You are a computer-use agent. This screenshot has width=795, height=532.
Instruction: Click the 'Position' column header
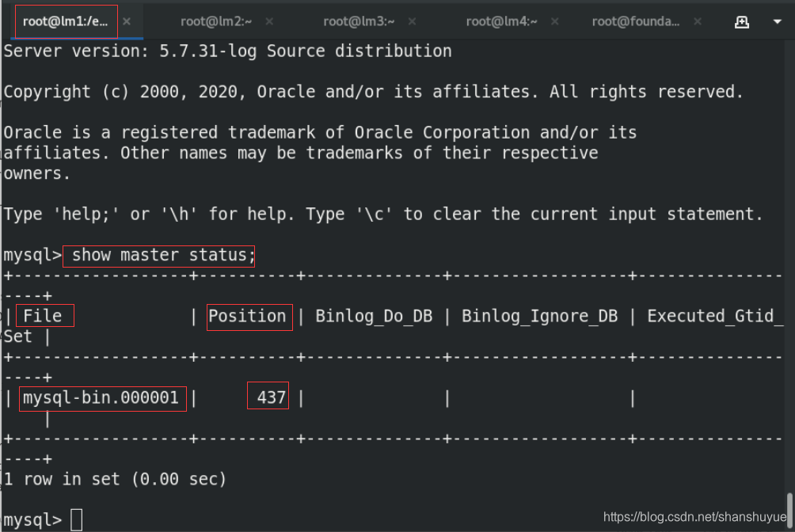[x=247, y=316]
